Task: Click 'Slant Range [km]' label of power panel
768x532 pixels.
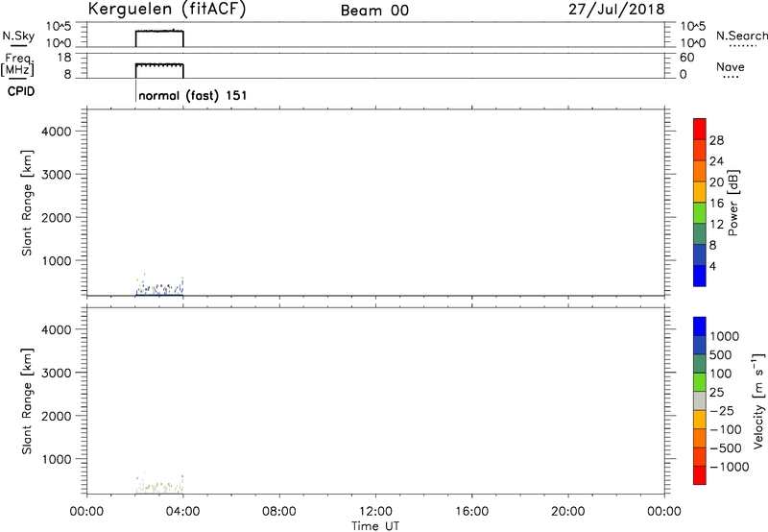Action: coord(27,203)
